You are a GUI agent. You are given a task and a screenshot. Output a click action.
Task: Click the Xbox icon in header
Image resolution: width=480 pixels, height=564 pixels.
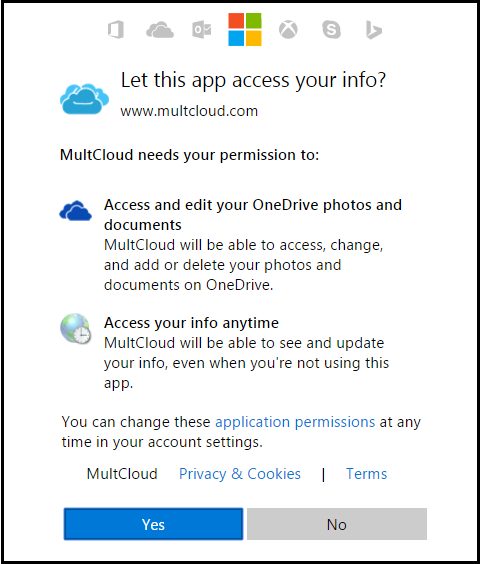288,29
